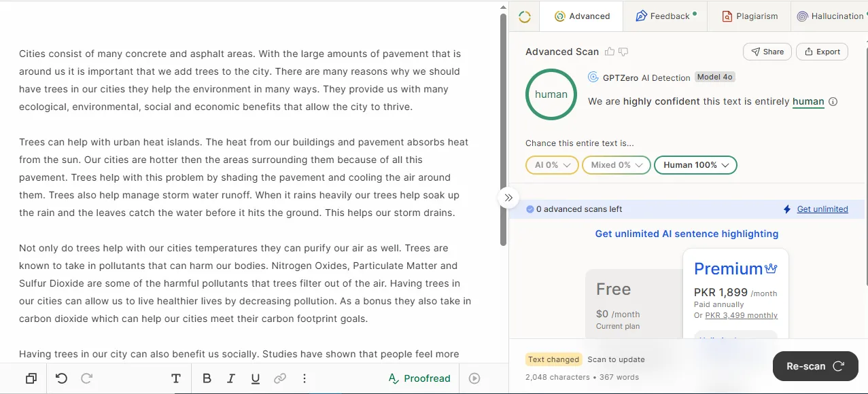868x394 pixels.
Task: Expand the Human 100% dropdown
Action: 695,165
